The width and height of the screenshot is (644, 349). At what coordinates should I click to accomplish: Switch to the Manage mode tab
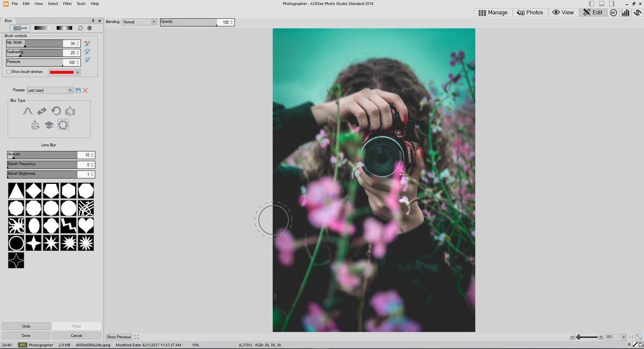(493, 12)
